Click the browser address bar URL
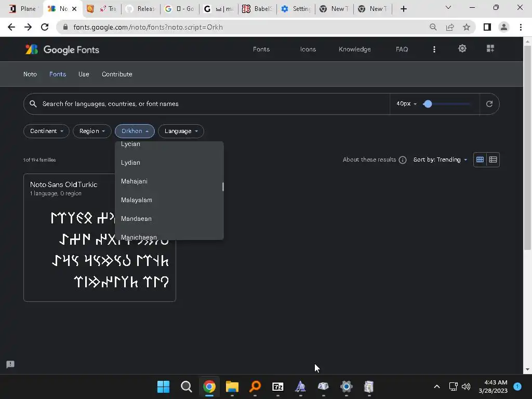The image size is (532, 399). pyautogui.click(x=148, y=27)
